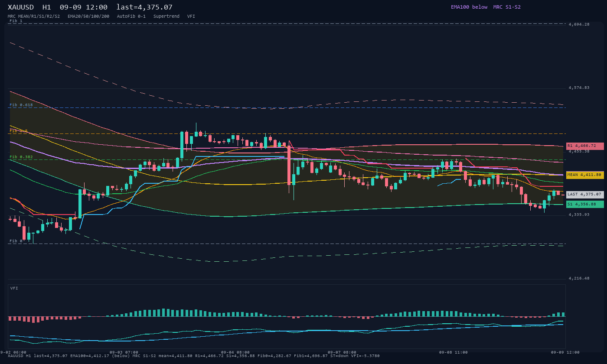Click the AutoFib 0-1 indicator legend
The image size is (607, 364).
click(x=131, y=16)
